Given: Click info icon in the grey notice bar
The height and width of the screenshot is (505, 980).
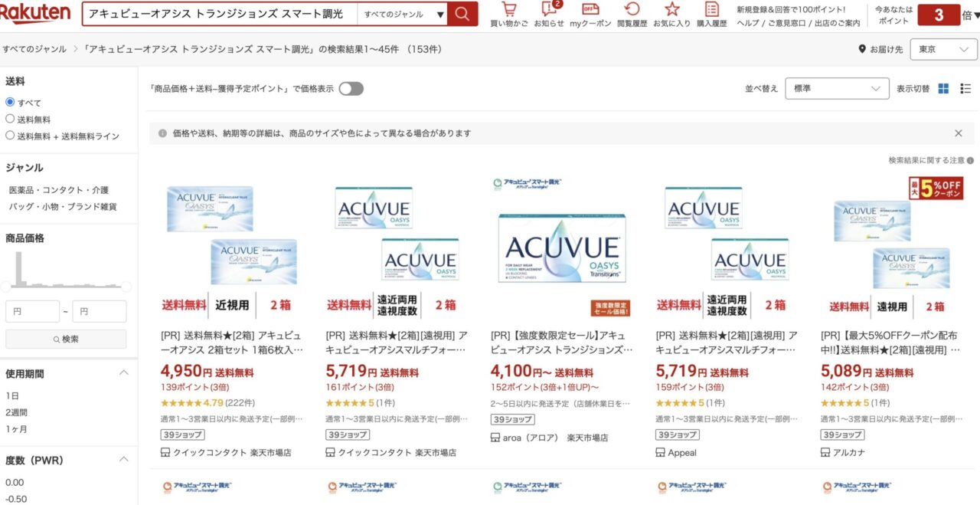Looking at the screenshot, I should (x=162, y=133).
